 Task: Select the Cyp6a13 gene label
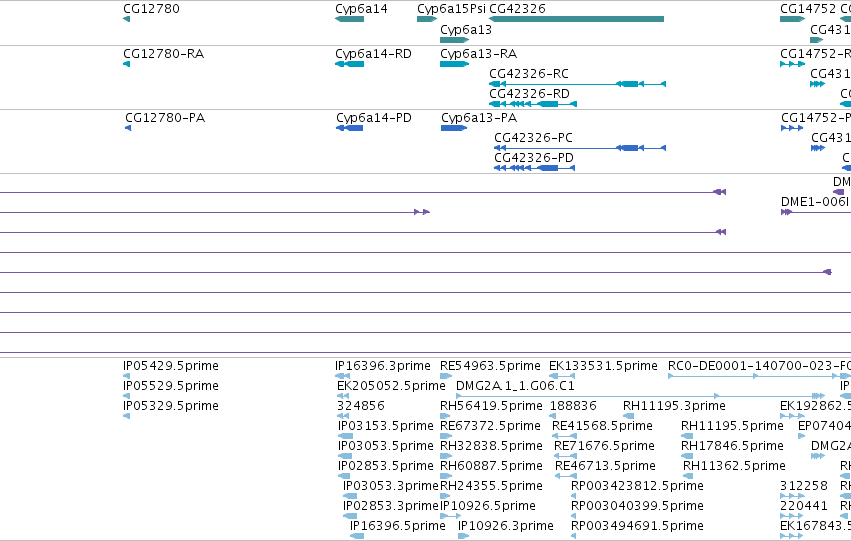coord(466,30)
